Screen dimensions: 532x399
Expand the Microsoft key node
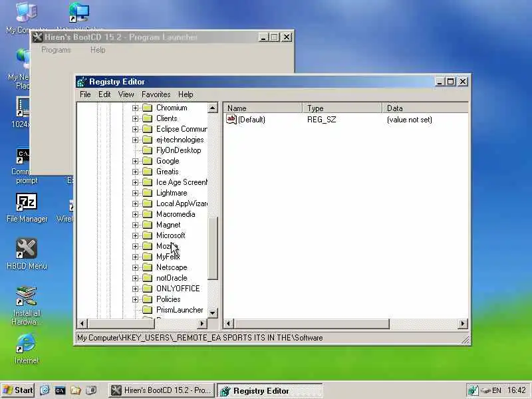click(136, 235)
